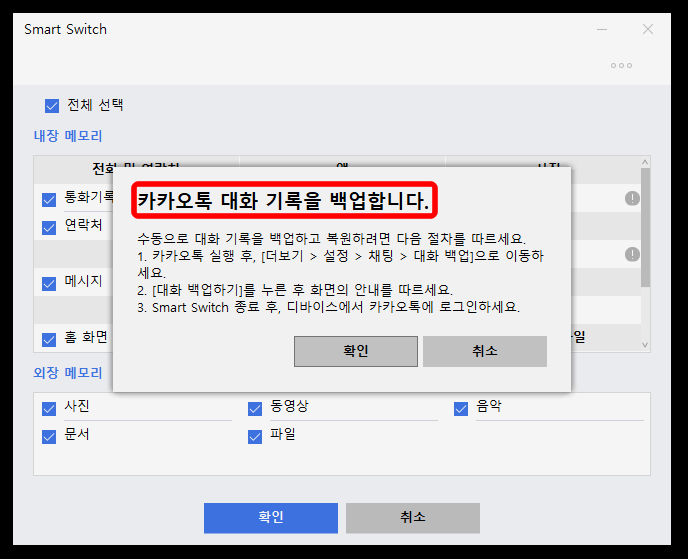Uncheck the external memory 파일 checkbox
This screenshot has height=559, width=688.
(x=255, y=437)
